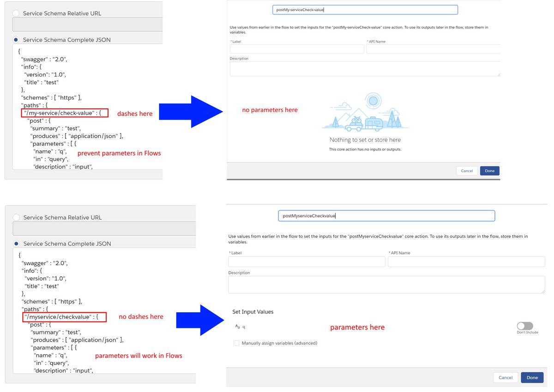The height and width of the screenshot is (392, 554).
Task: Click the 'Set Input Values' heading
Action: pyautogui.click(x=253, y=312)
